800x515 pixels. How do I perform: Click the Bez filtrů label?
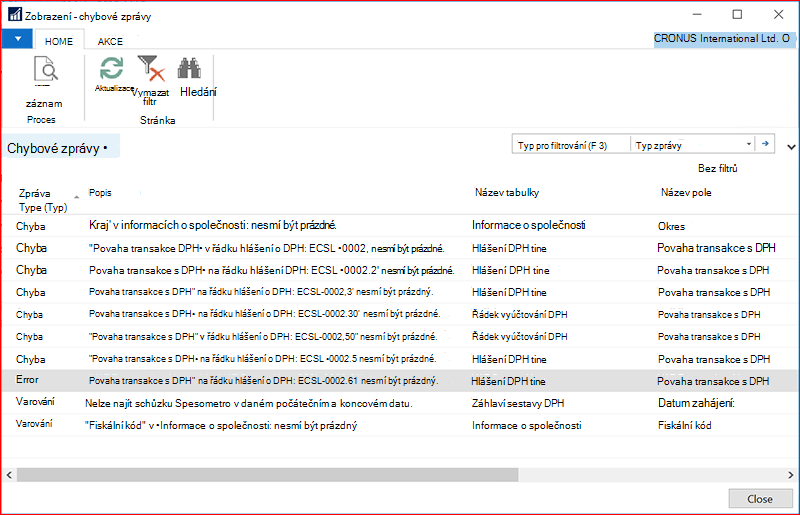717,168
